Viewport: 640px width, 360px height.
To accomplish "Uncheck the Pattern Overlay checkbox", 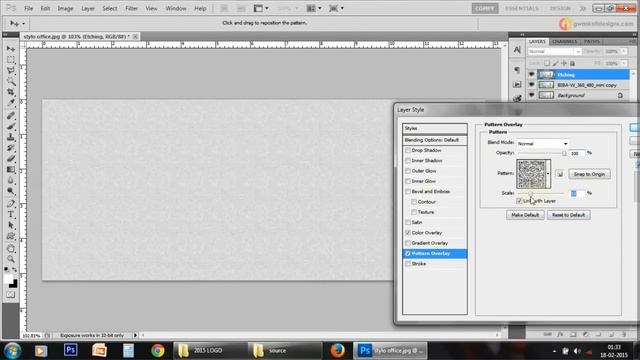I will tap(408, 253).
